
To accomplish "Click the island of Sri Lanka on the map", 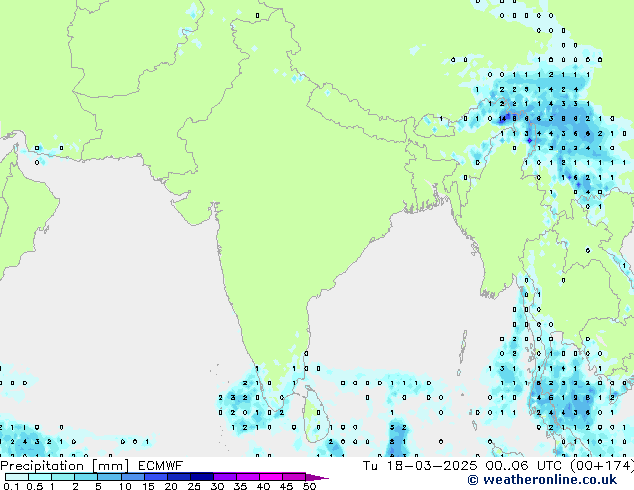I will pos(314,414).
